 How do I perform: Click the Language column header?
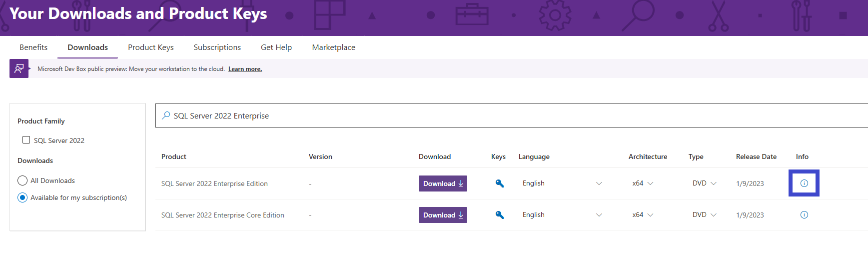pos(534,156)
